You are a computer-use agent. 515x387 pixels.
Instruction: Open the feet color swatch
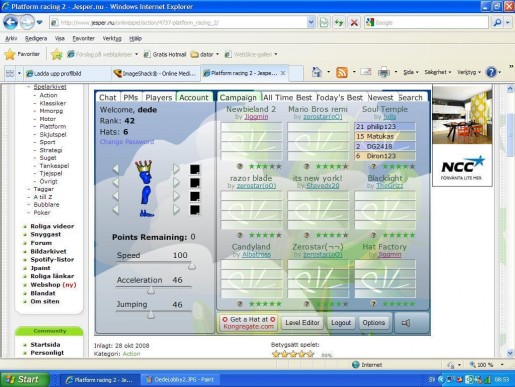tap(195, 210)
